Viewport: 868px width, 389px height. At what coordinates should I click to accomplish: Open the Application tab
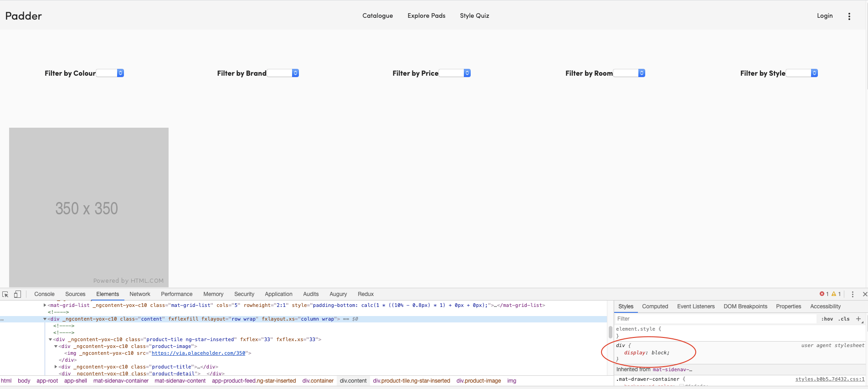tap(279, 294)
